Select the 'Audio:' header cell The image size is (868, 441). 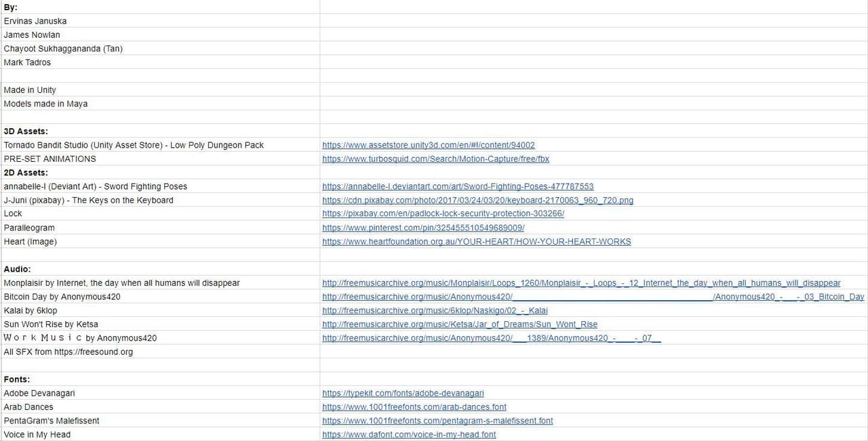pyautogui.click(x=160, y=269)
